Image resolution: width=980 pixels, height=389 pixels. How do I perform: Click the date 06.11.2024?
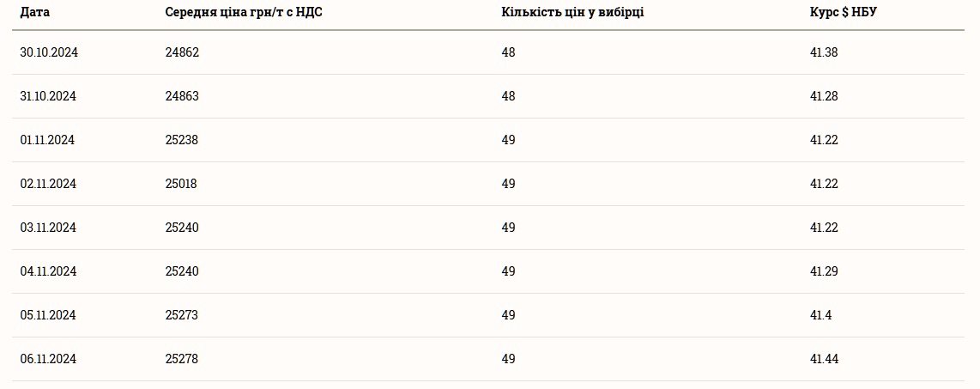48,359
